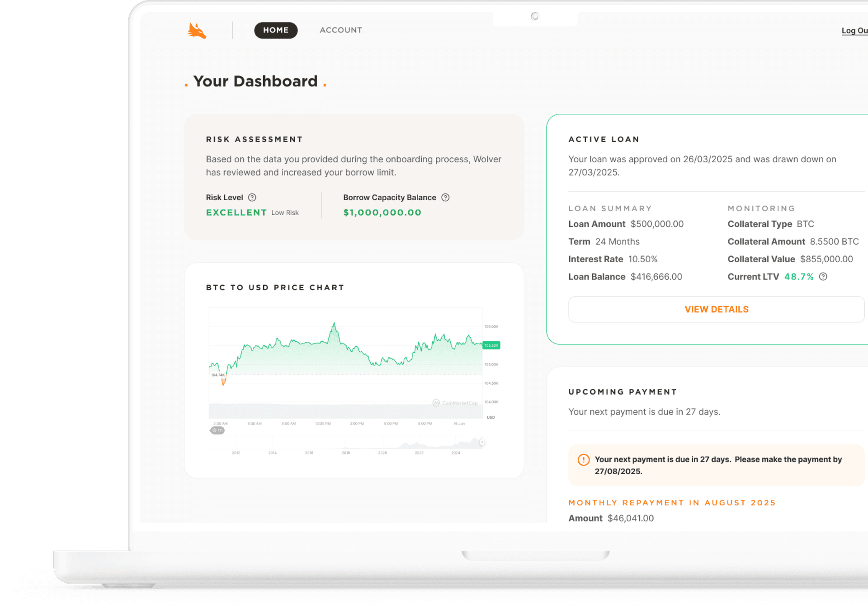
Task: Click the Current LTV question mark icon
Action: tap(823, 277)
